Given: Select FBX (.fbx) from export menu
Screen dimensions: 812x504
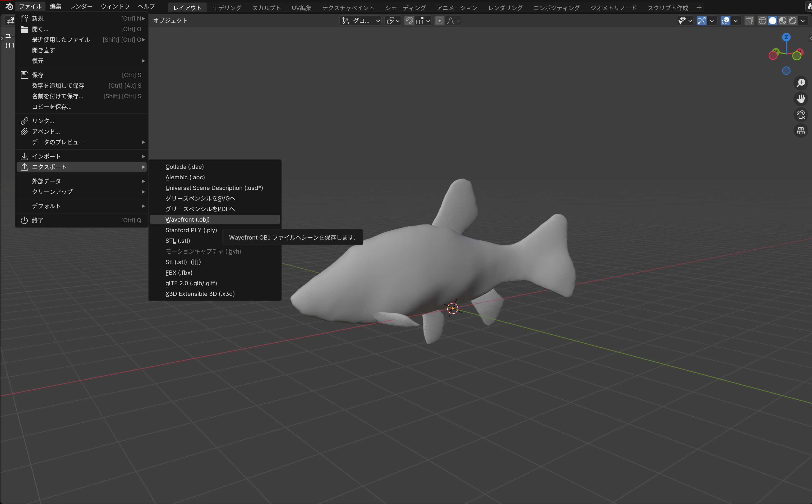Looking at the screenshot, I should (179, 272).
